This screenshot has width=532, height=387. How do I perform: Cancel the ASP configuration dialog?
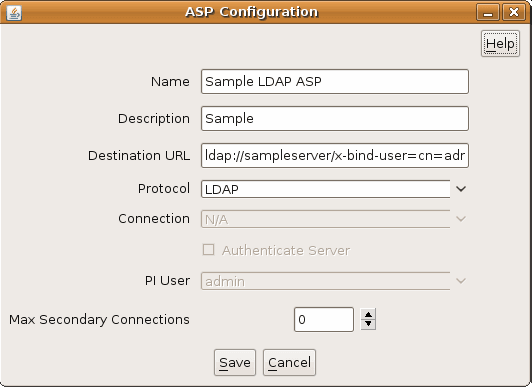(x=289, y=363)
